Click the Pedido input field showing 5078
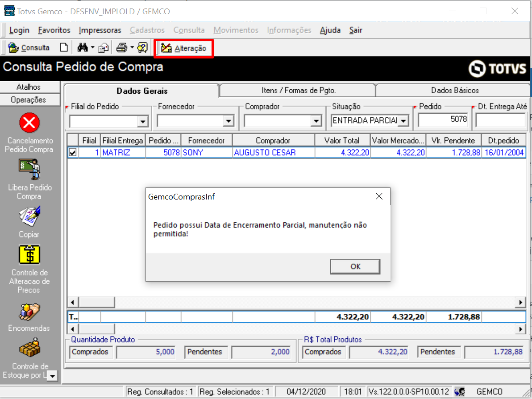This screenshot has height=399, width=532. [x=443, y=120]
